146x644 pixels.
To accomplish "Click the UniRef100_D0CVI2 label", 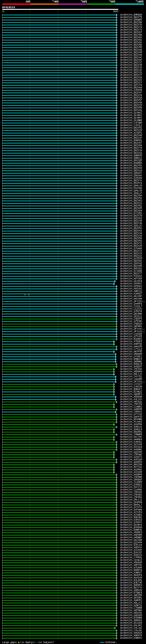I will 131,487.
